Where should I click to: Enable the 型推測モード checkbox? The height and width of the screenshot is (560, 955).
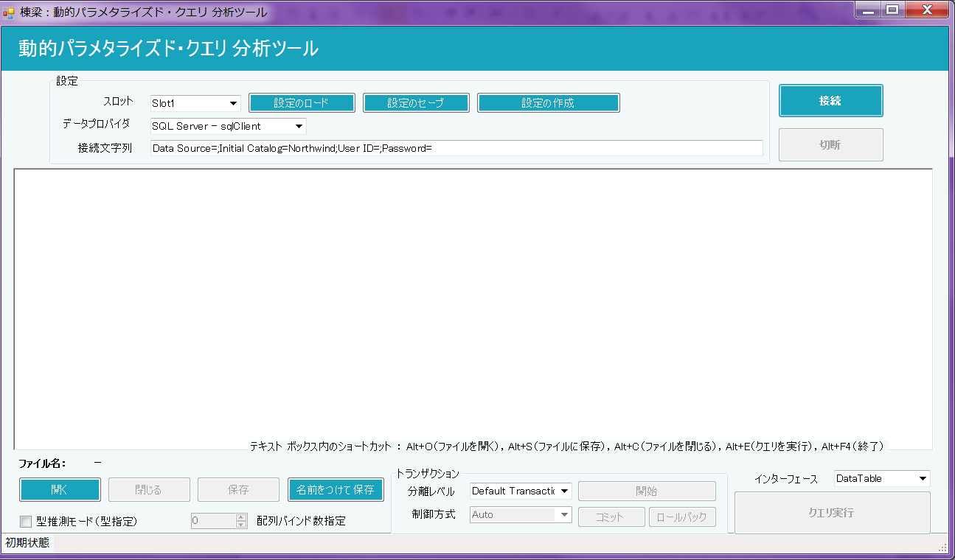[x=26, y=522]
